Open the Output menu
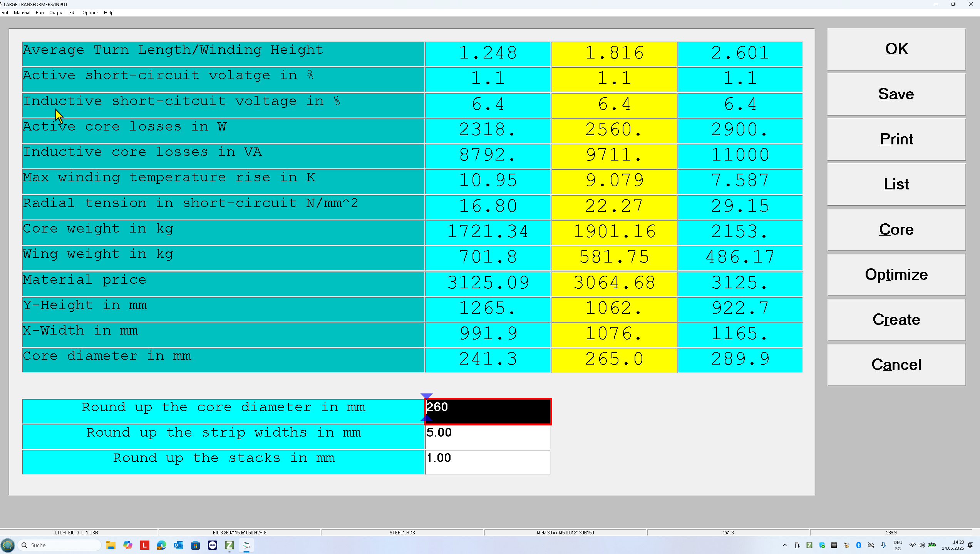This screenshot has width=980, height=554. pos(57,13)
